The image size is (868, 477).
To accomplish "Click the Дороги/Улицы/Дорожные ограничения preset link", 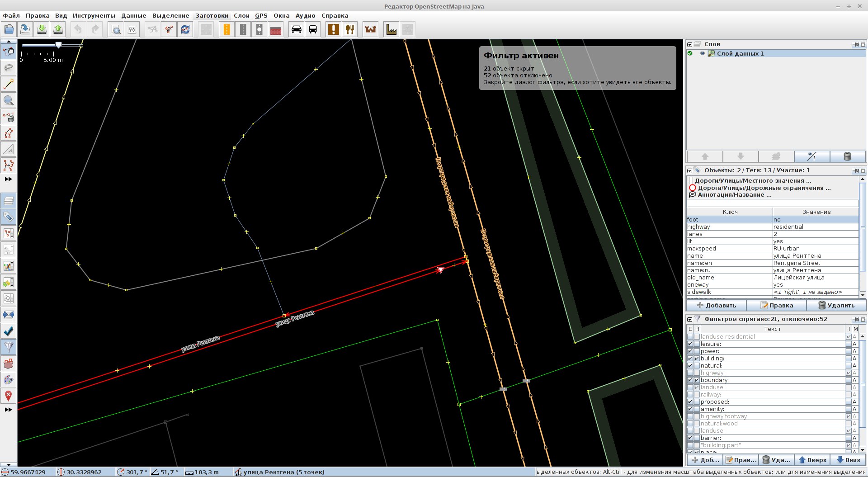I will click(x=764, y=188).
